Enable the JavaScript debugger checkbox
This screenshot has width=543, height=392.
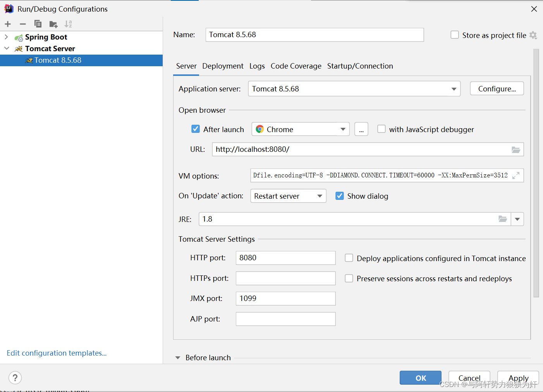point(381,129)
